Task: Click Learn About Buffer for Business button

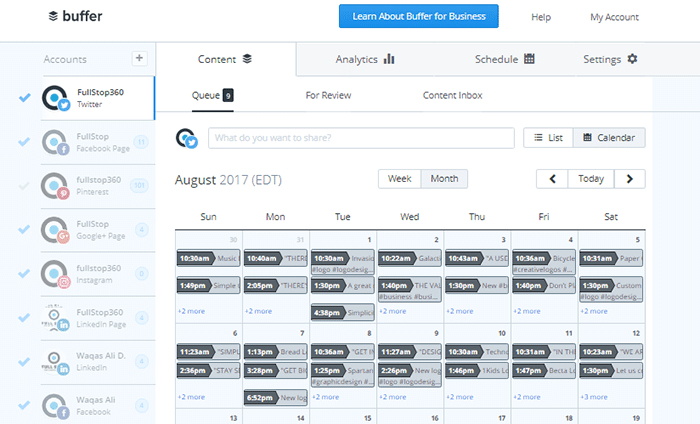Action: coord(419,17)
